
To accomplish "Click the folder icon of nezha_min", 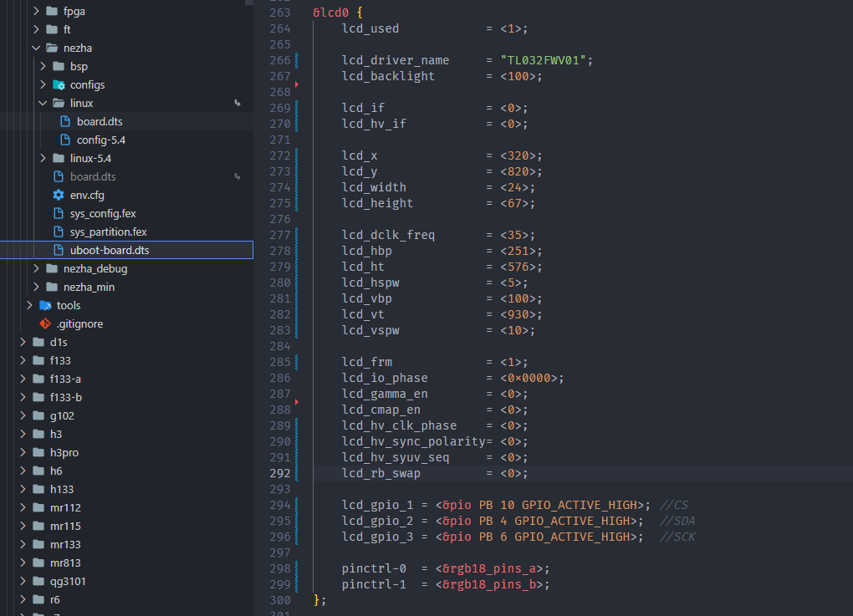I will click(x=52, y=287).
